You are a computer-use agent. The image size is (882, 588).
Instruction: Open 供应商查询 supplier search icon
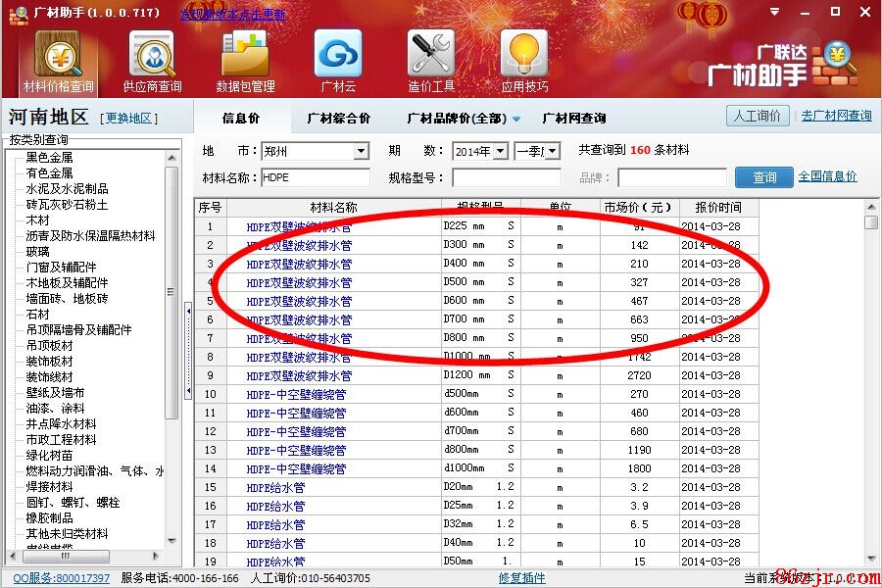pos(152,61)
